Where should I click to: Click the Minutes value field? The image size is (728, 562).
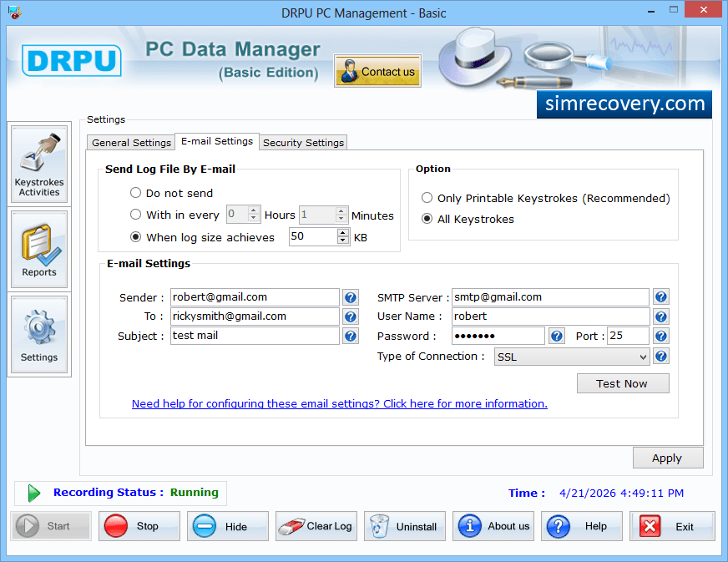pos(317,215)
